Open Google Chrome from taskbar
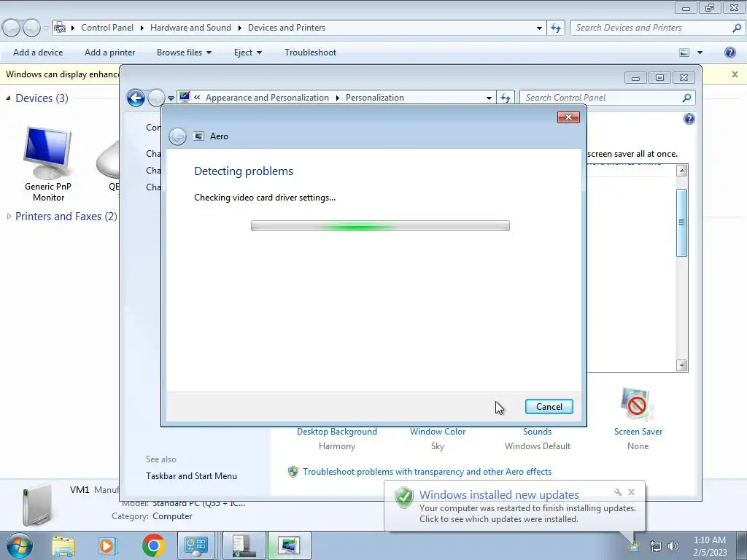747x560 pixels. (x=153, y=545)
